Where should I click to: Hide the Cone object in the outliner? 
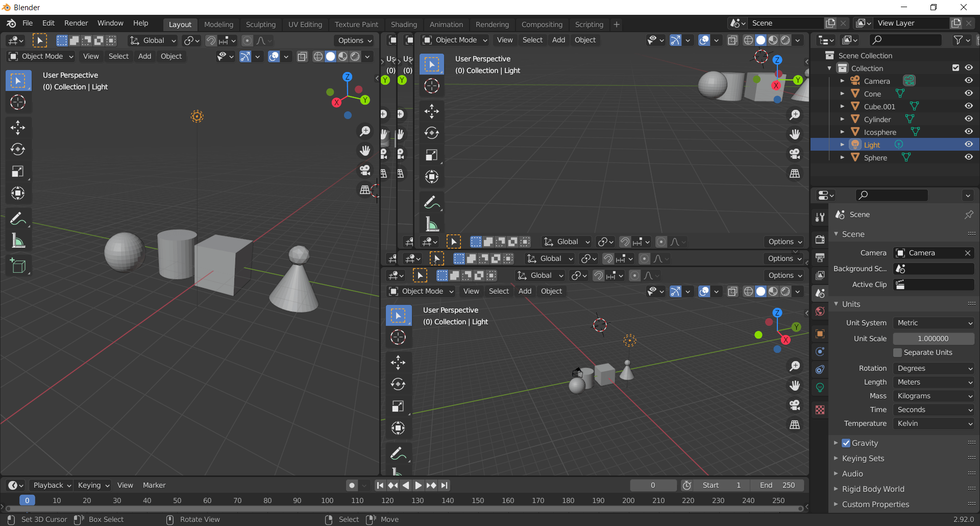969,93
